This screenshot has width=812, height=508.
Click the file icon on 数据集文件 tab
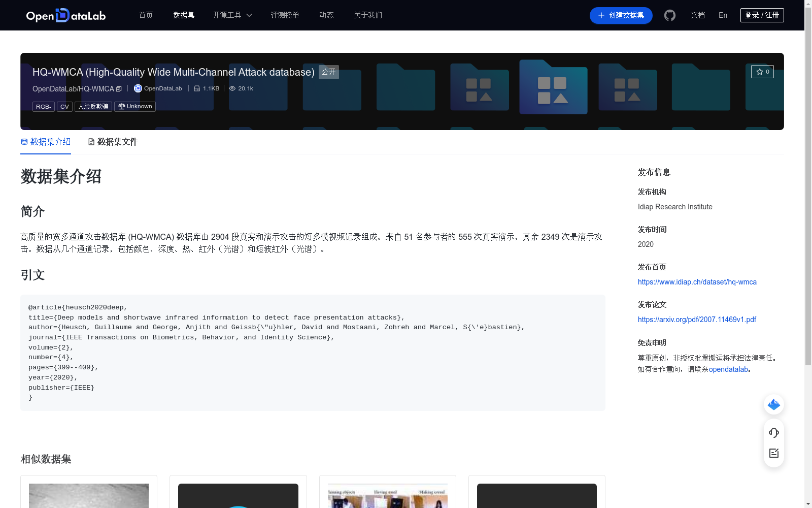(91, 142)
